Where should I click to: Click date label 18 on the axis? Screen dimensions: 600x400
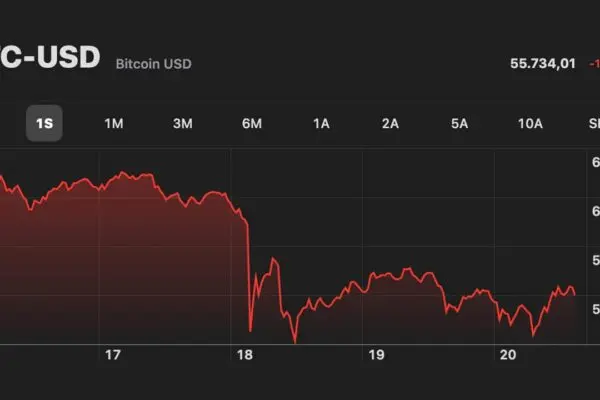pyautogui.click(x=243, y=355)
